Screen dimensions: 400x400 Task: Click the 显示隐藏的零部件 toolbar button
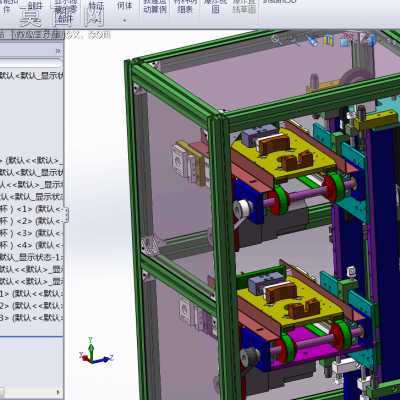click(x=66, y=12)
